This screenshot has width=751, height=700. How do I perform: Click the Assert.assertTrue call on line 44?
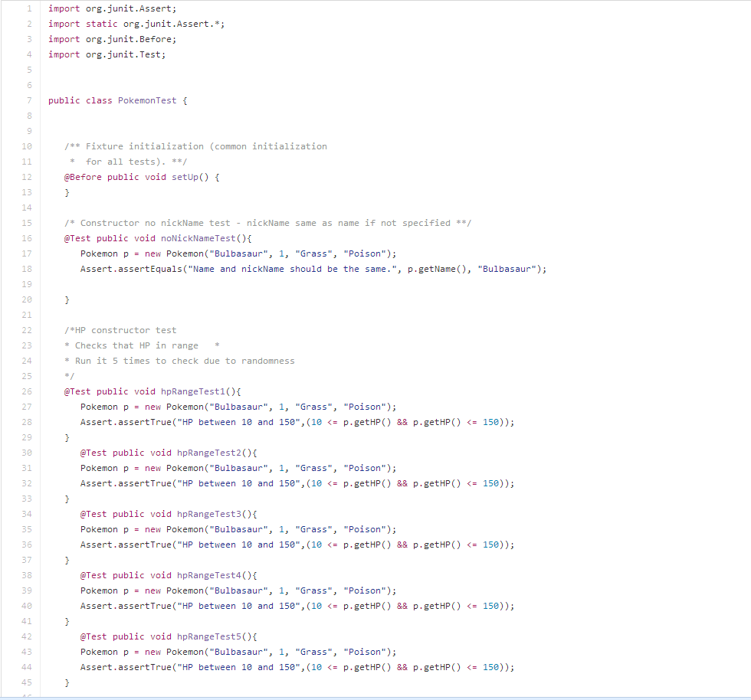click(126, 667)
